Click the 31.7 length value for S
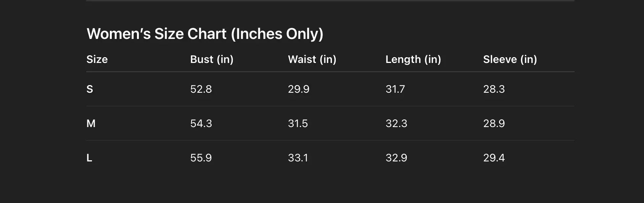Screen dimensions: 644x203 395,89
